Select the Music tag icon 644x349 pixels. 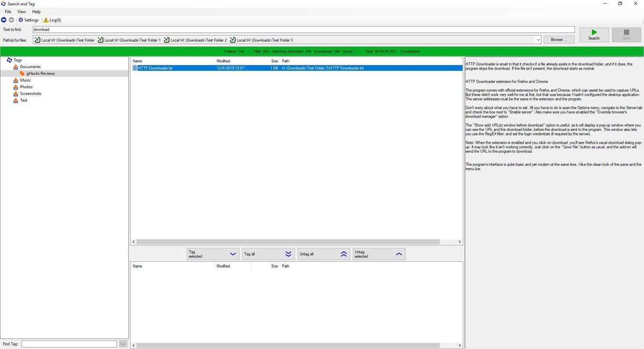click(x=16, y=80)
